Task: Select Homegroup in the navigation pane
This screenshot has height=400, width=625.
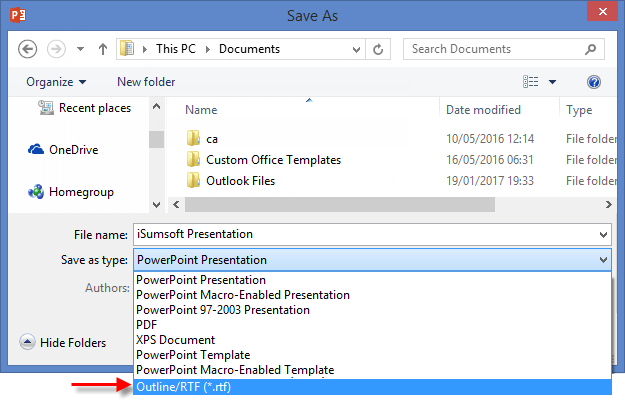Action: (x=80, y=192)
